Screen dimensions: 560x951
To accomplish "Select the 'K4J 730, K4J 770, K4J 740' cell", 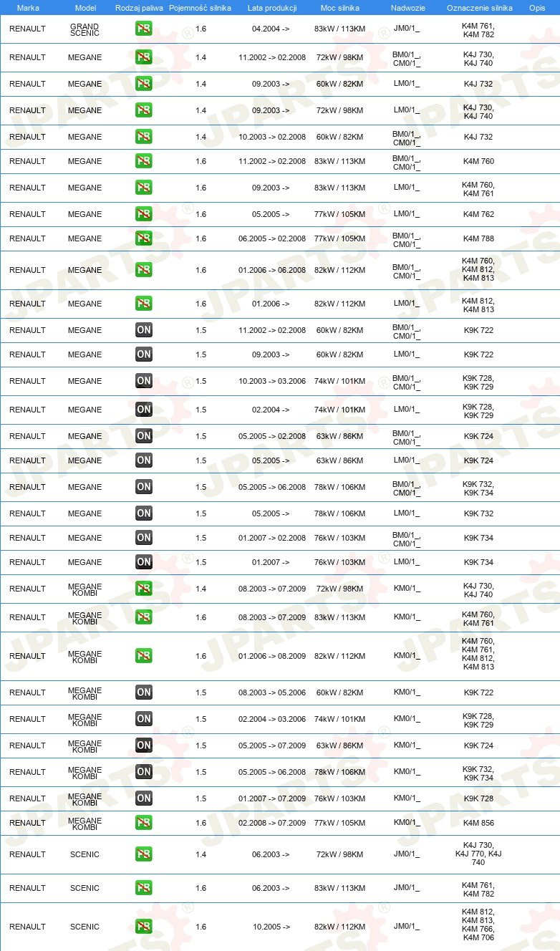I will [x=478, y=854].
